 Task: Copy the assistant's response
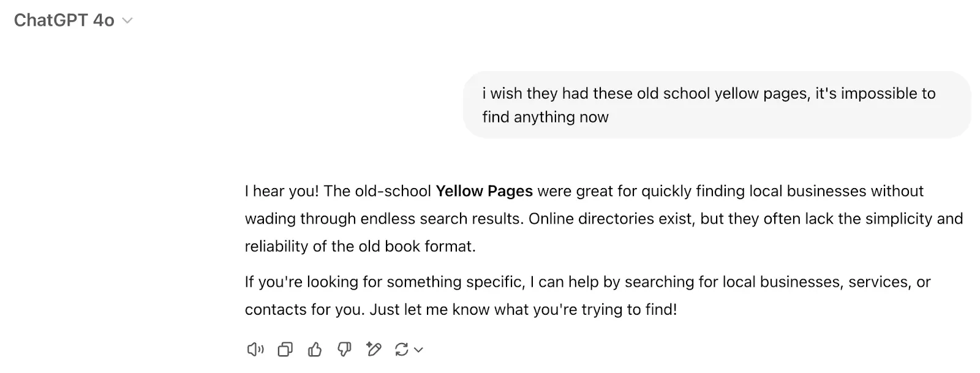point(285,350)
